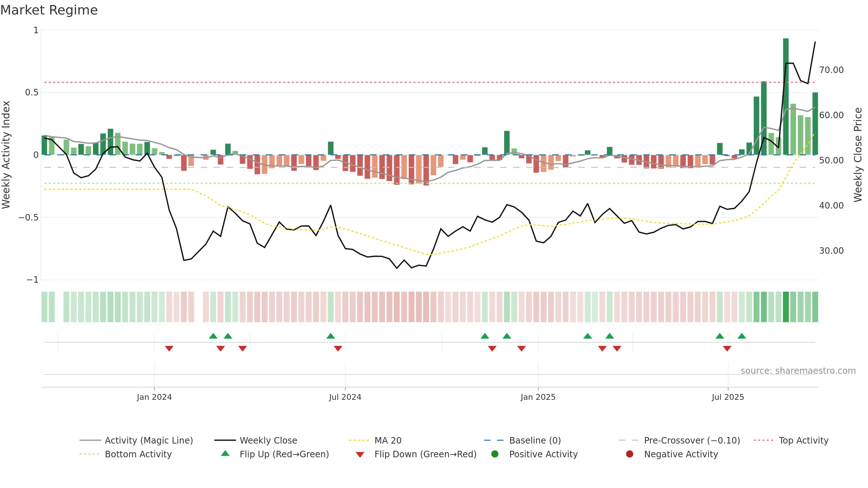The width and height of the screenshot is (868, 488).
Task: Click the source: sharemaestro.com text
Action: (x=798, y=371)
